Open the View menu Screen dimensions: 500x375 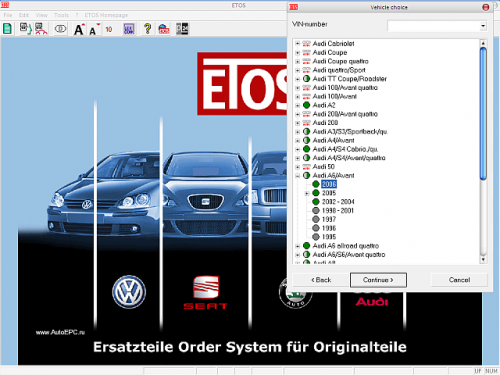point(42,15)
